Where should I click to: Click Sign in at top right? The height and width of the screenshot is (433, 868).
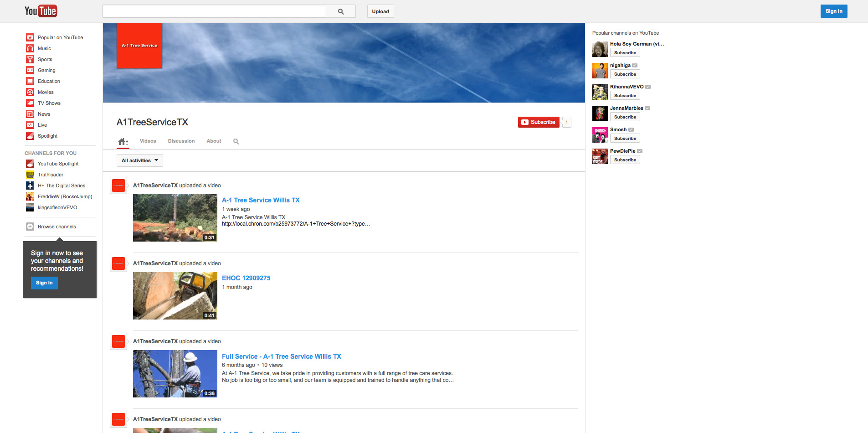833,11
